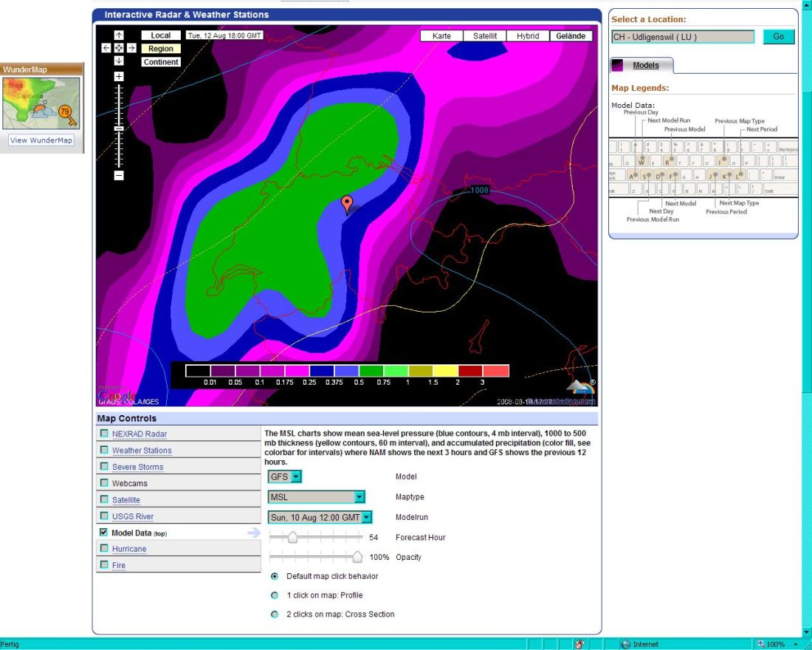Enable the Weather Stations checkbox

coord(104,450)
